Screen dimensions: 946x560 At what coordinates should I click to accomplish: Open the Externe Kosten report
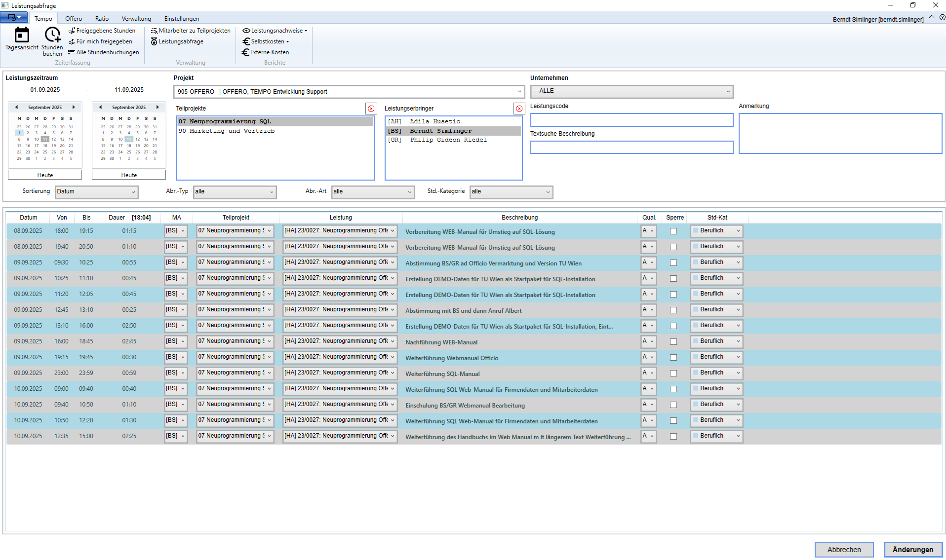(266, 52)
